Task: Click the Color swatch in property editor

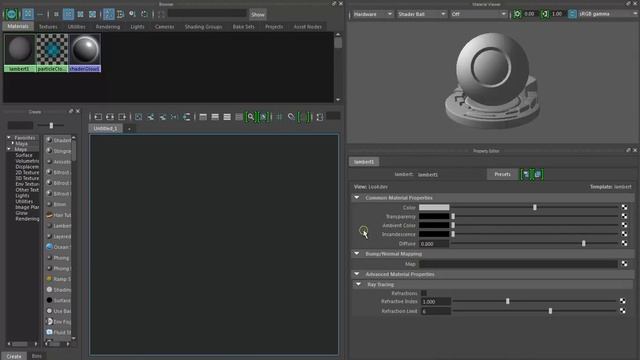Action: point(434,207)
